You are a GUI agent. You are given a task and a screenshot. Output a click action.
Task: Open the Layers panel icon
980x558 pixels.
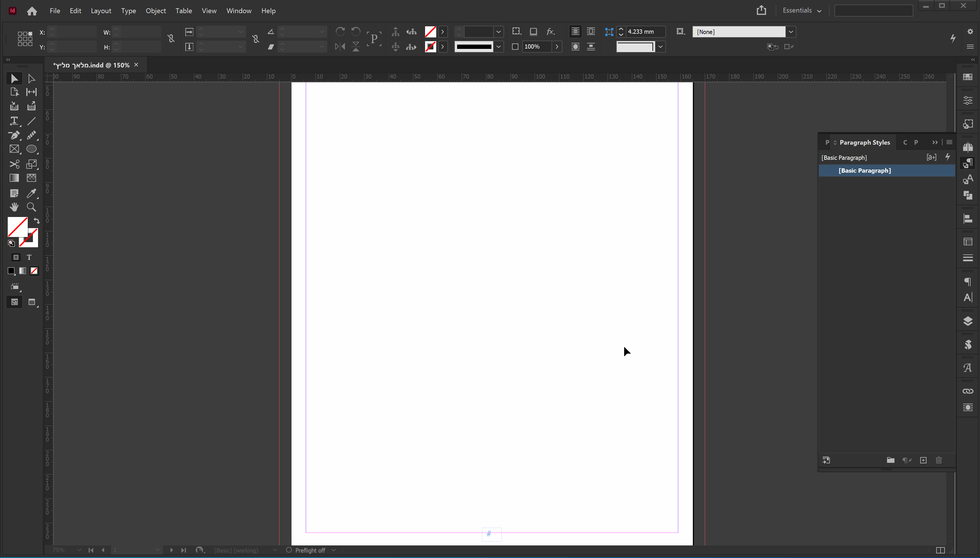(x=968, y=321)
